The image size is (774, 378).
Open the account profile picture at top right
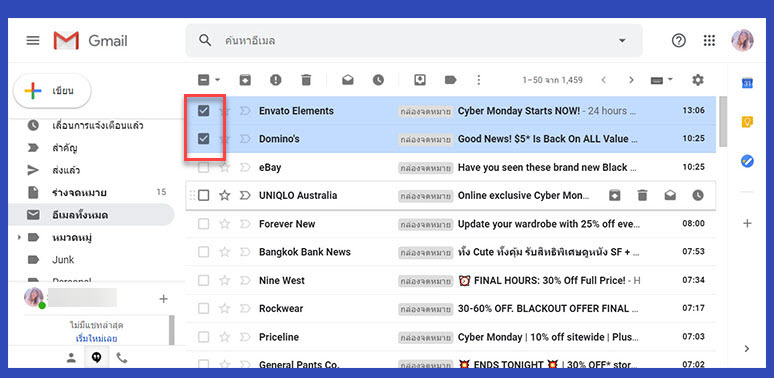click(x=742, y=40)
